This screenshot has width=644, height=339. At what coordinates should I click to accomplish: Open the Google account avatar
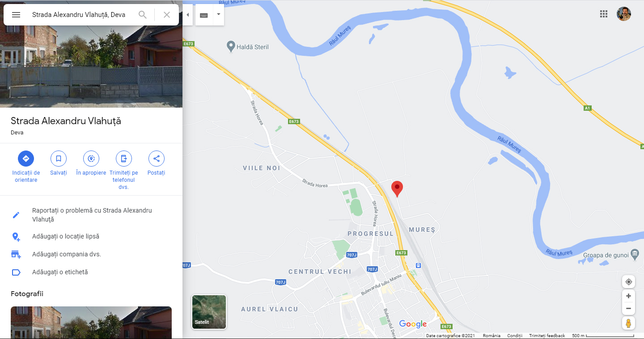[x=624, y=14]
